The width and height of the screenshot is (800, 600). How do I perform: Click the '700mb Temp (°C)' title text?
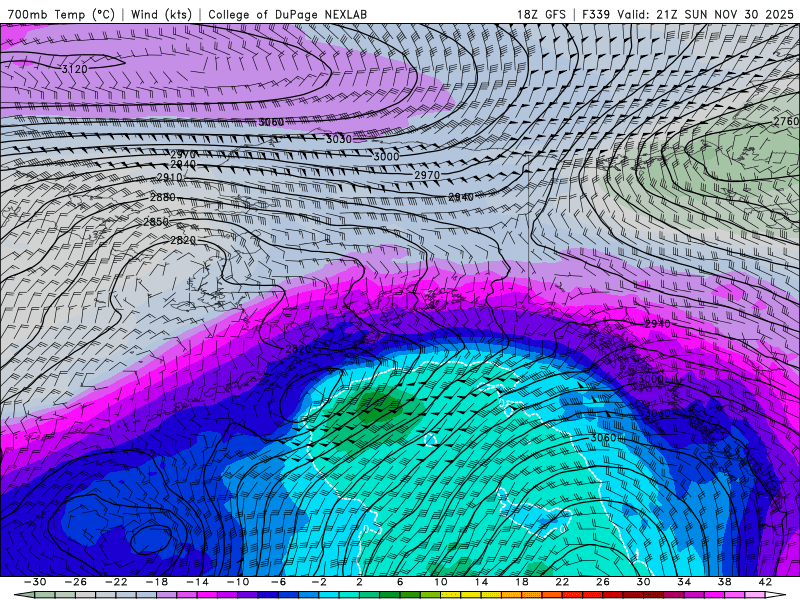(61, 14)
